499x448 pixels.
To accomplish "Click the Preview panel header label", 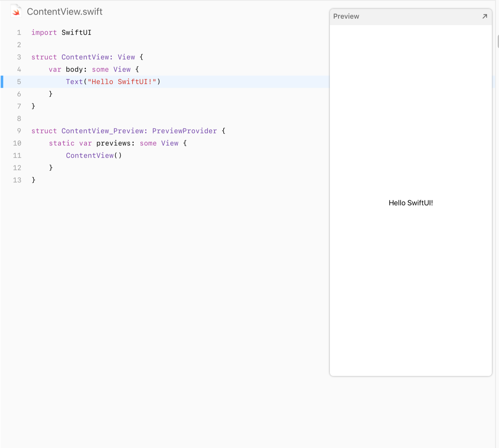I will 346,16.
